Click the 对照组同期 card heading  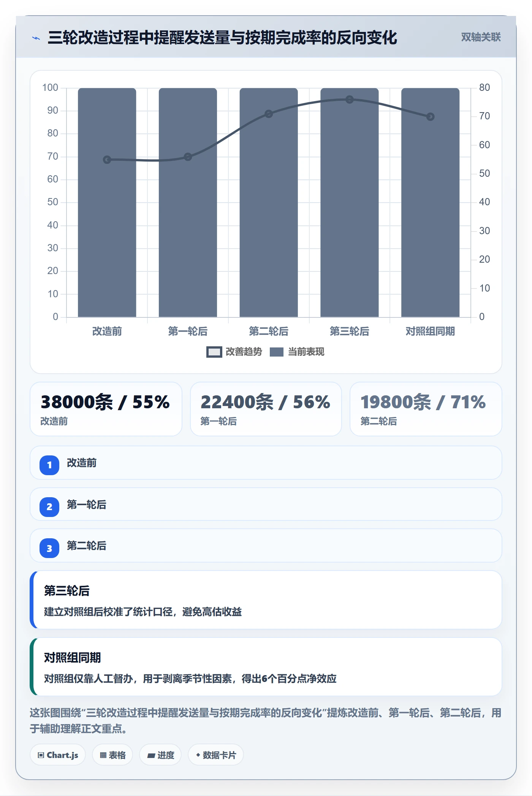tap(73, 658)
